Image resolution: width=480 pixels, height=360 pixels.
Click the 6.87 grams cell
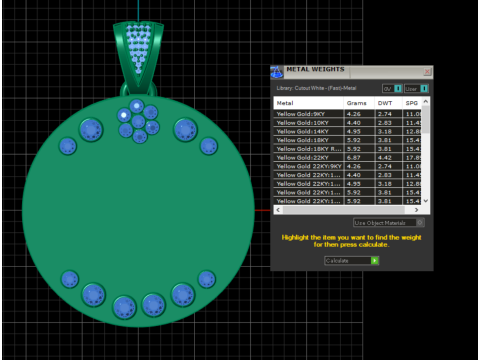(x=359, y=157)
